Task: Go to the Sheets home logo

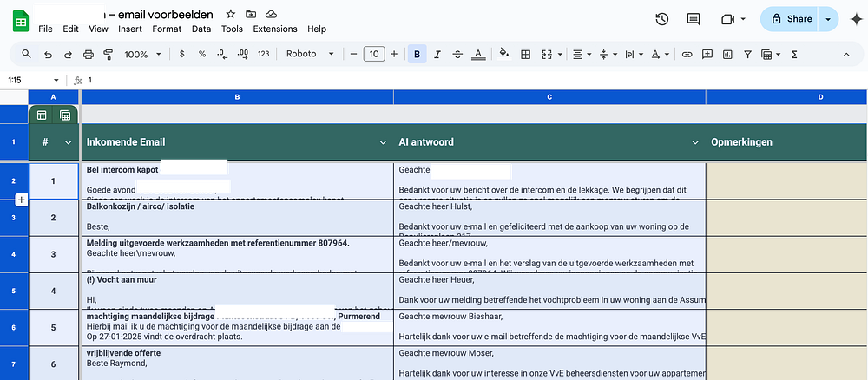Action: (21, 22)
